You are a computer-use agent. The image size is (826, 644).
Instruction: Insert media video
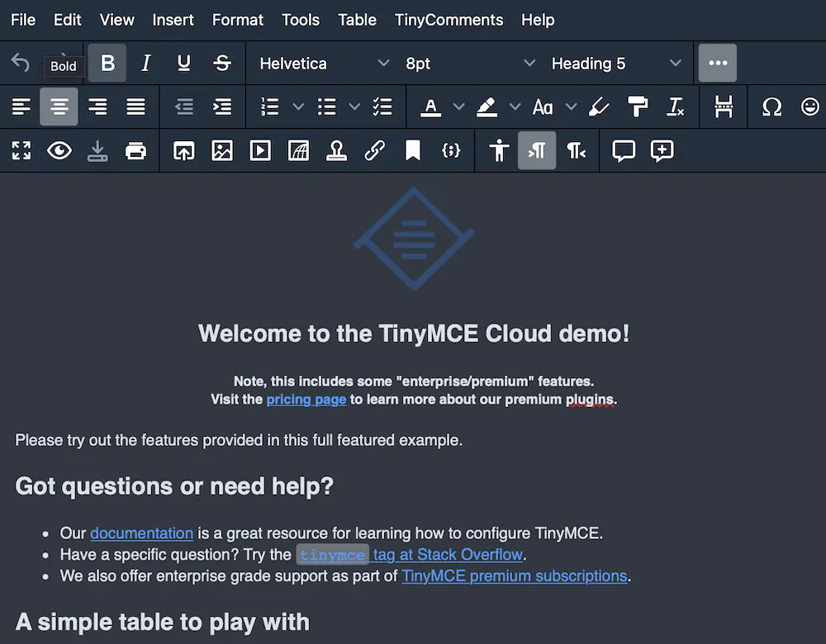pos(260,150)
